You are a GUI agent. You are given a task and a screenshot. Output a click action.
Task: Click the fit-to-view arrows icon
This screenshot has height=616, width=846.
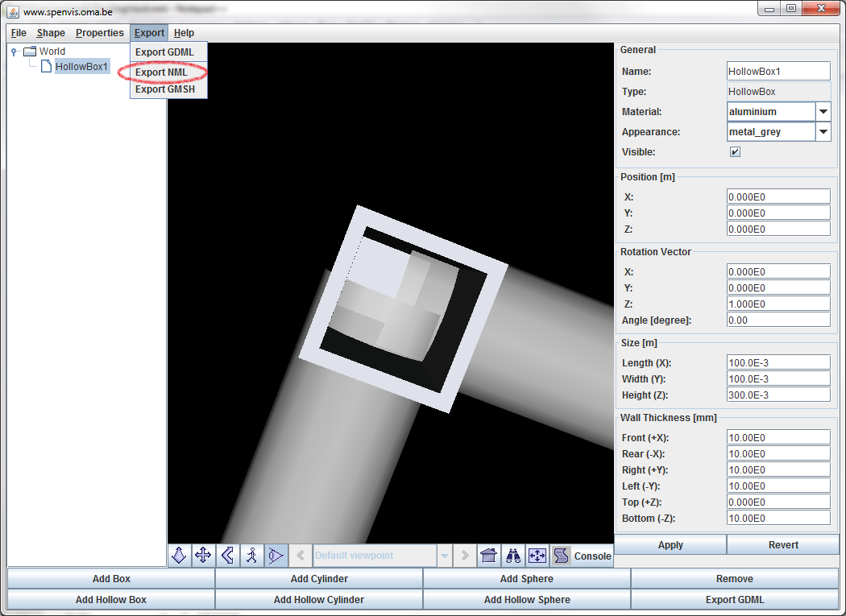click(537, 555)
